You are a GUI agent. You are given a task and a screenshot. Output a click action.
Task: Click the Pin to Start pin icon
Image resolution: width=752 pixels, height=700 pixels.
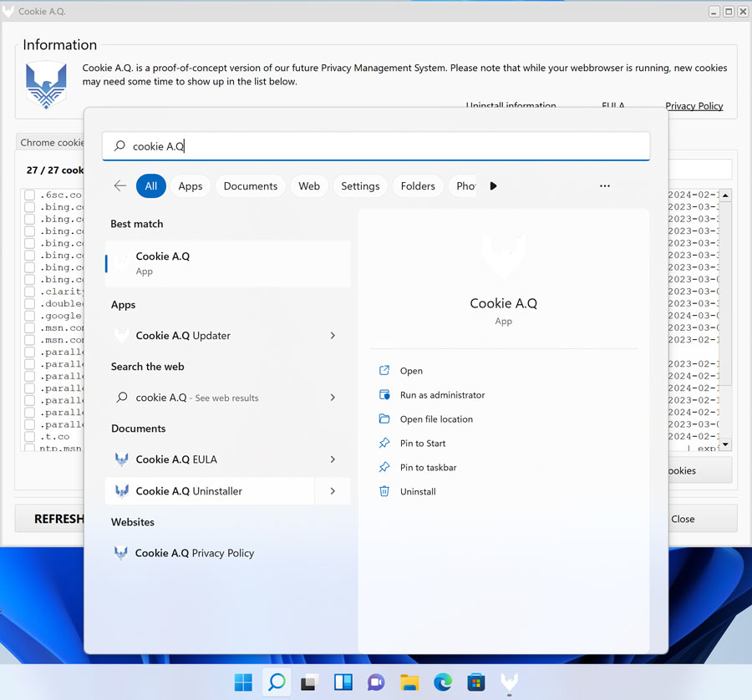coord(384,443)
